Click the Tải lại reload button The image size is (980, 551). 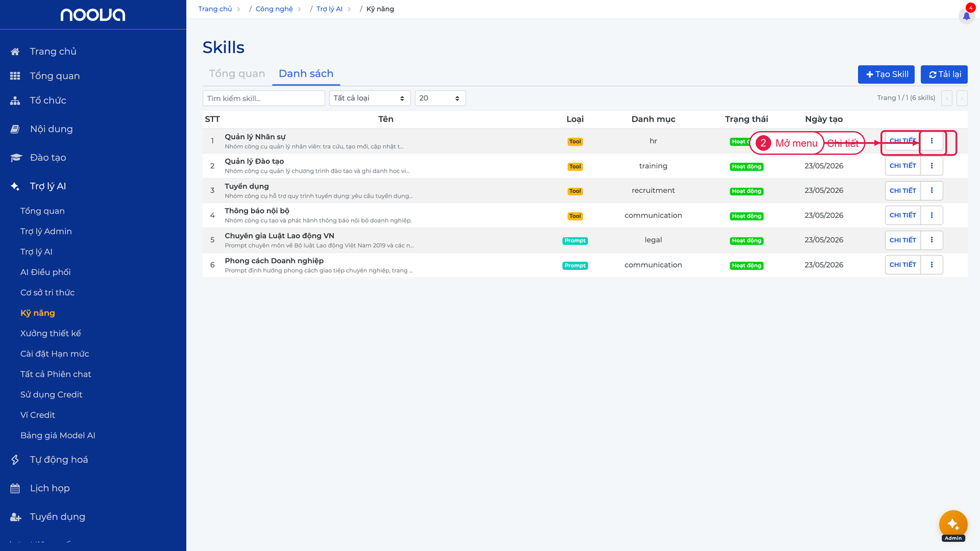tap(944, 74)
